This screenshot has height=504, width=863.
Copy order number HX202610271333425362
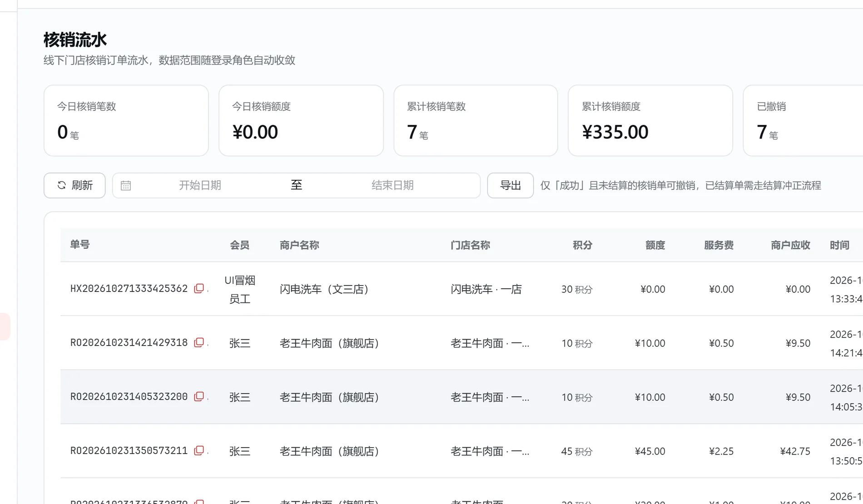199,289
